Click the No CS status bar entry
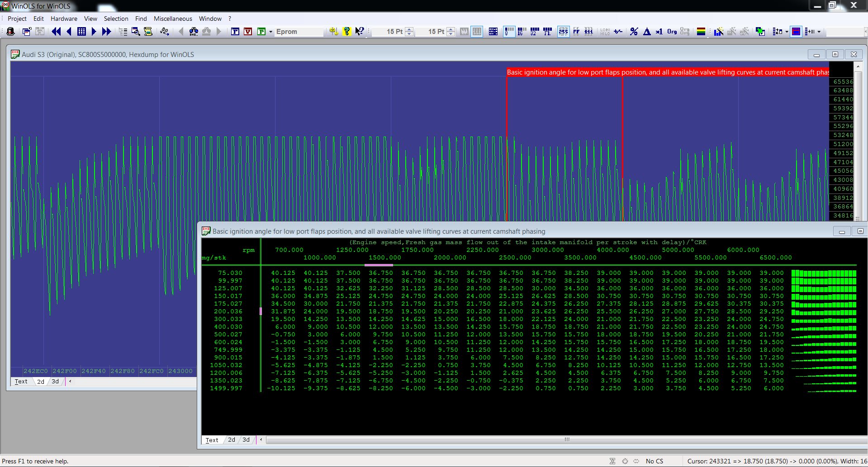868x467 pixels. tap(654, 461)
